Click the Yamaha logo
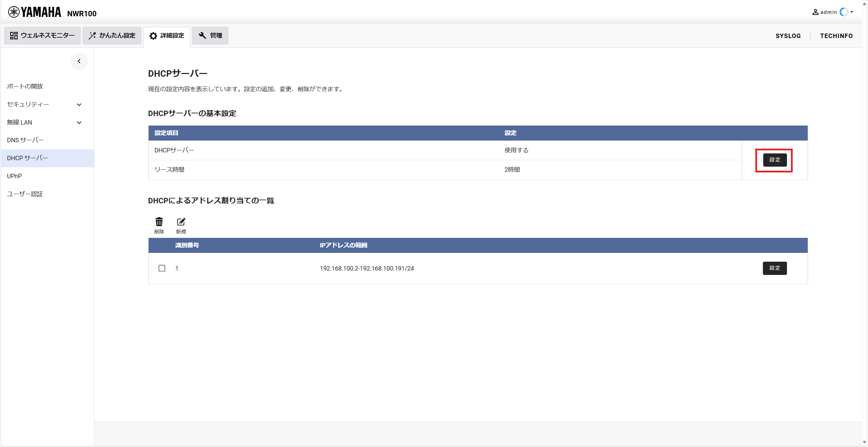 pos(35,12)
